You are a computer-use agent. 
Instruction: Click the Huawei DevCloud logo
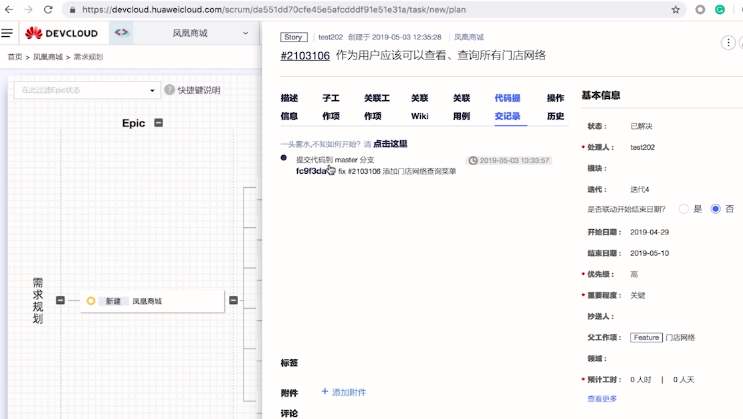coord(61,33)
